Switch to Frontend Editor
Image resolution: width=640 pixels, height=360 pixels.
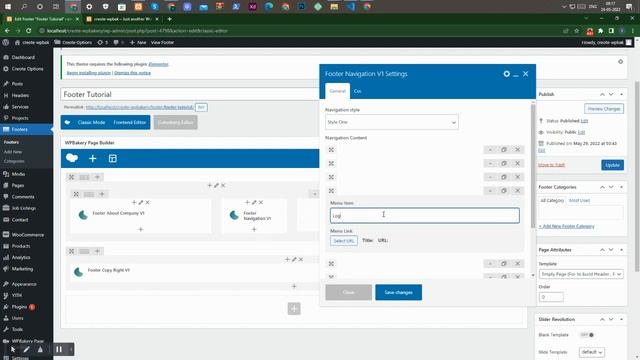[x=129, y=122]
